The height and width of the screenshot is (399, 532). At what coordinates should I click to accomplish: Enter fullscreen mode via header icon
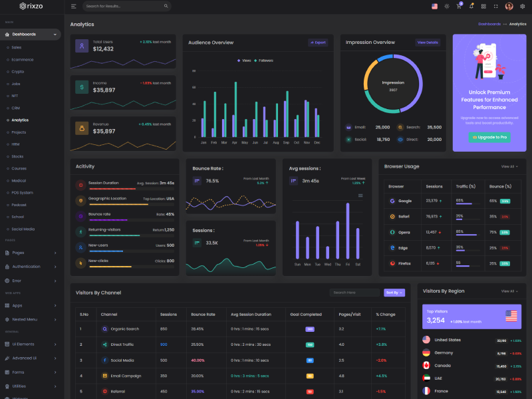pyautogui.click(x=495, y=6)
